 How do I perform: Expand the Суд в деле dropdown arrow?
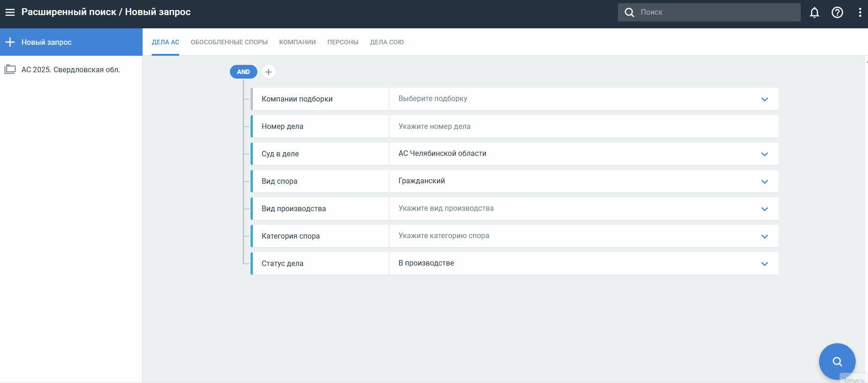click(x=764, y=154)
